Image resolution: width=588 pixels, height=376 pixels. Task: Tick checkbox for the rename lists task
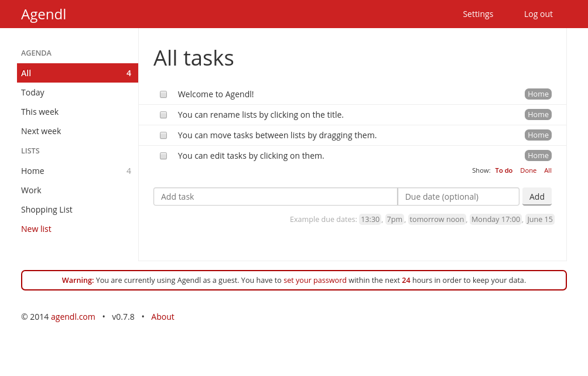[x=163, y=115]
